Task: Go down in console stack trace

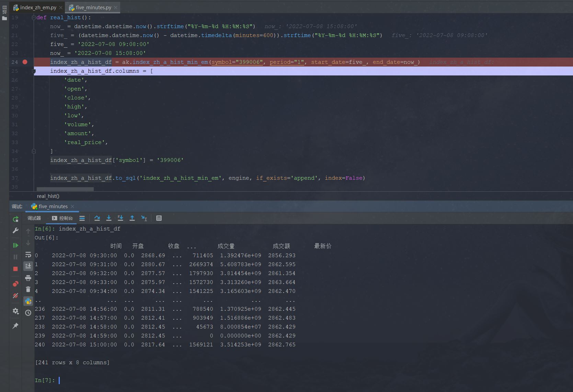Action: click(x=28, y=243)
